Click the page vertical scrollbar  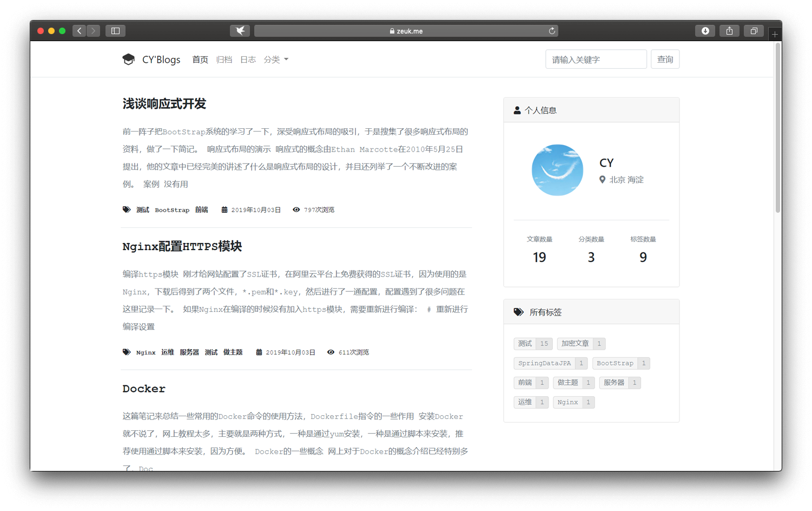(778, 128)
